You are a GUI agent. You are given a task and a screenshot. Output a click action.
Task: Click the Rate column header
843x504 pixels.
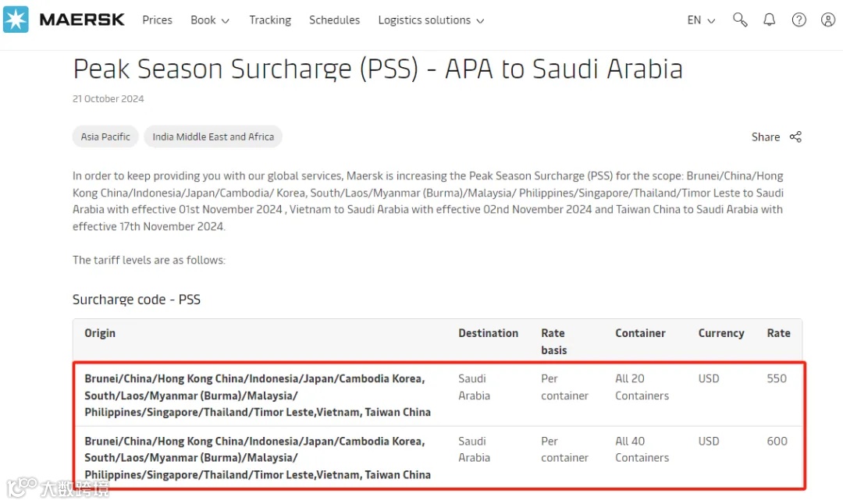(x=778, y=333)
